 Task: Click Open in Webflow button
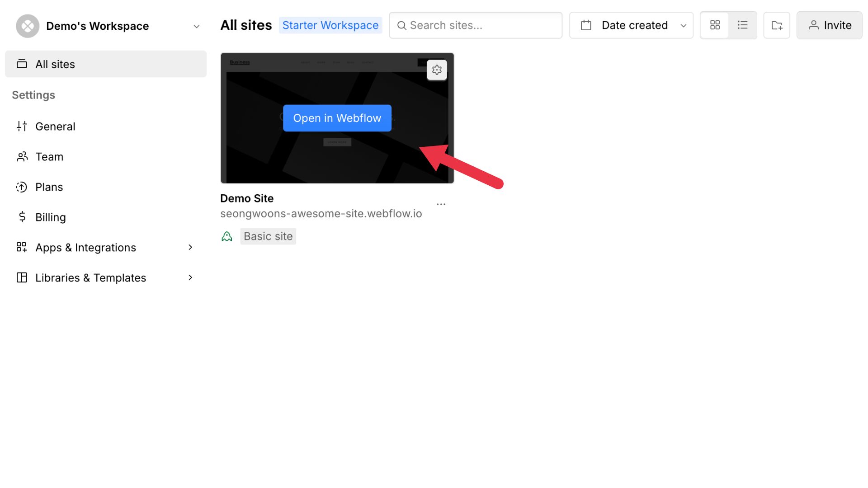337,118
